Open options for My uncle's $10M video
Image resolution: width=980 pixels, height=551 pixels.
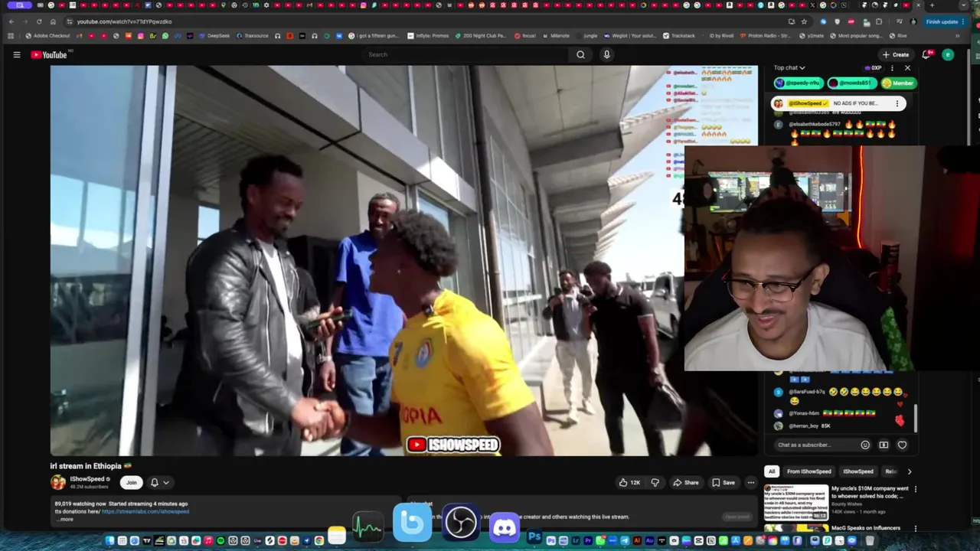[x=915, y=489]
